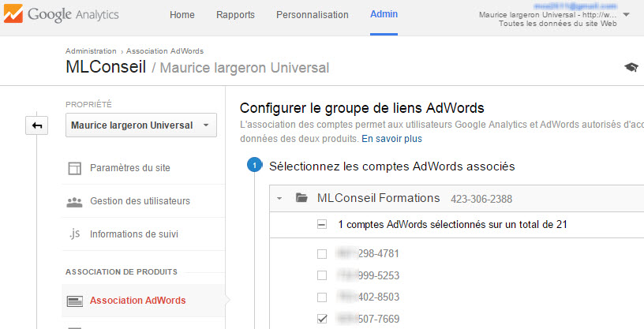Toggle the select-all AdWords accounts checkbox
The height and width of the screenshot is (329, 644).
(x=322, y=225)
